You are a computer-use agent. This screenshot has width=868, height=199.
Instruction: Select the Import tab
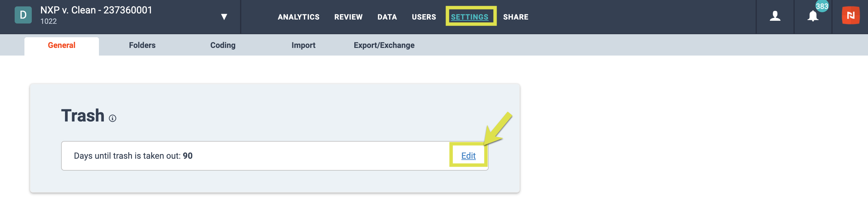point(303,45)
